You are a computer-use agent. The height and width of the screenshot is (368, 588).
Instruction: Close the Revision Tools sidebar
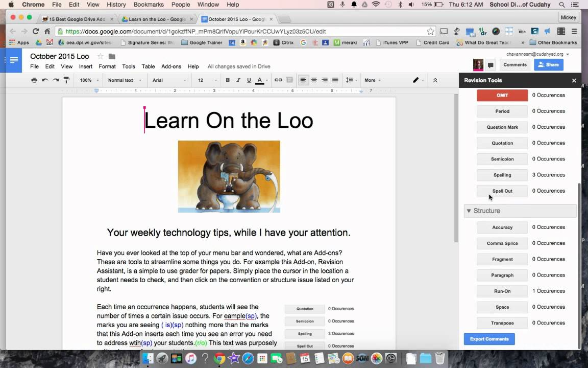click(x=574, y=80)
